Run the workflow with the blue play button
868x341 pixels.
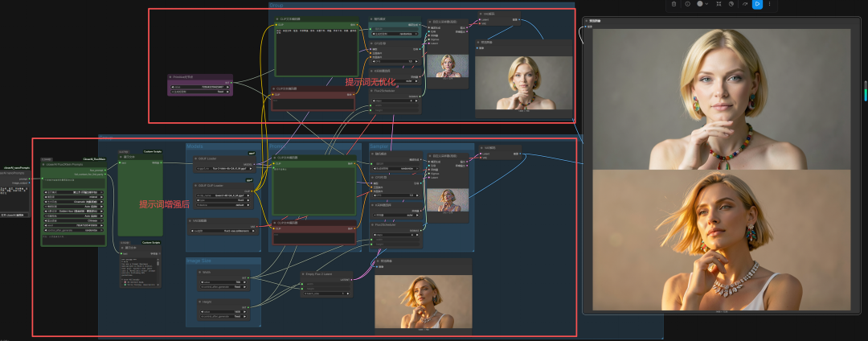pos(757,4)
